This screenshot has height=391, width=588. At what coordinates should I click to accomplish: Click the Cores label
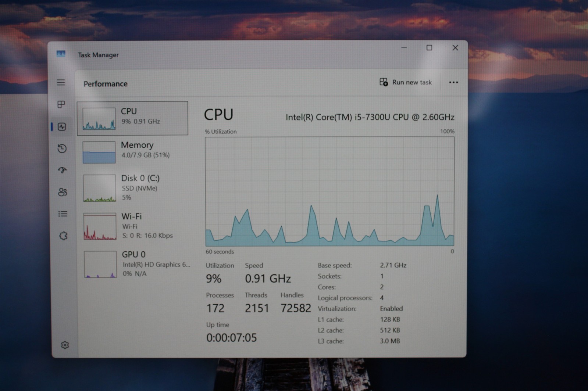pyautogui.click(x=327, y=287)
